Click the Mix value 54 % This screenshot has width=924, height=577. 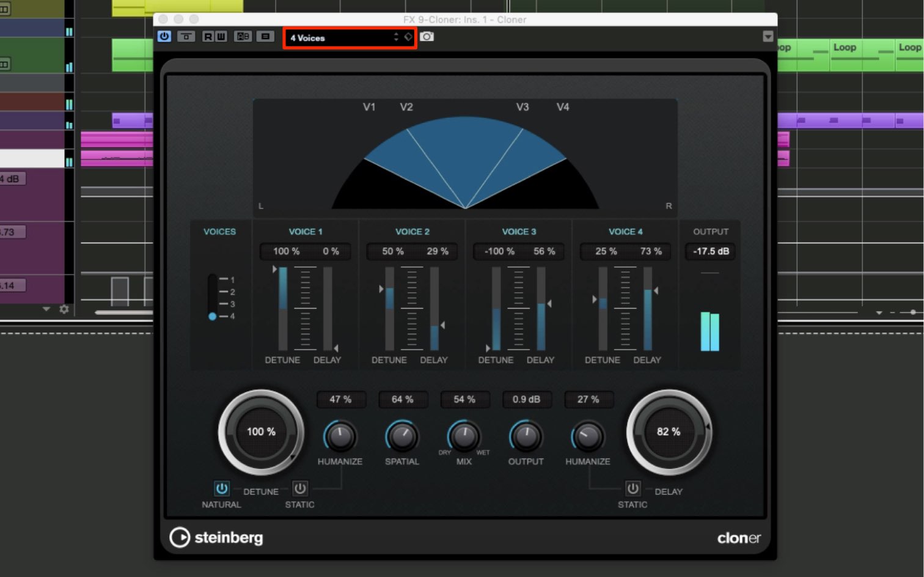tap(464, 399)
